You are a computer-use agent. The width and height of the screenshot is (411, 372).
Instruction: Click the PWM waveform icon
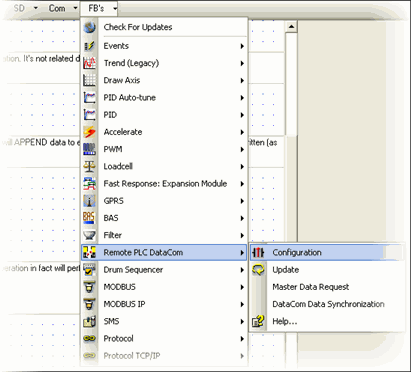89,149
